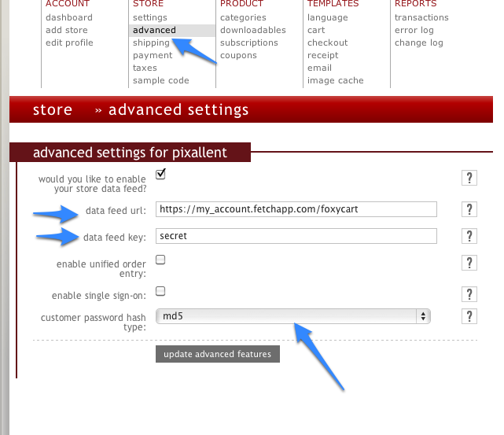Screen dimensions: 504x435
Task: Select advanced in Store menu
Action: click(x=154, y=30)
